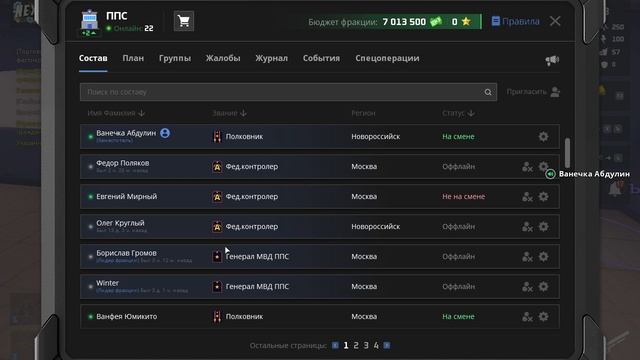Go to page 3
The height and width of the screenshot is (360, 640).
tap(366, 346)
